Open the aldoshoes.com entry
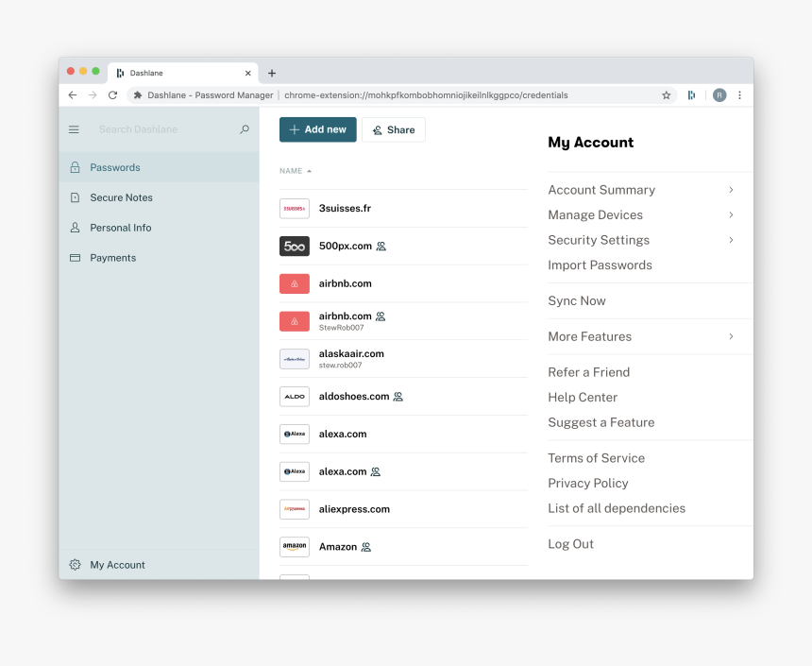812x666 pixels. (x=403, y=397)
